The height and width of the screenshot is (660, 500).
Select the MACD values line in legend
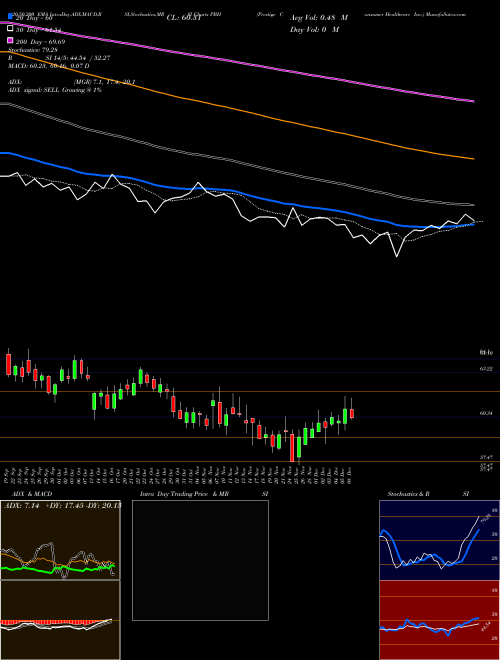point(49,66)
